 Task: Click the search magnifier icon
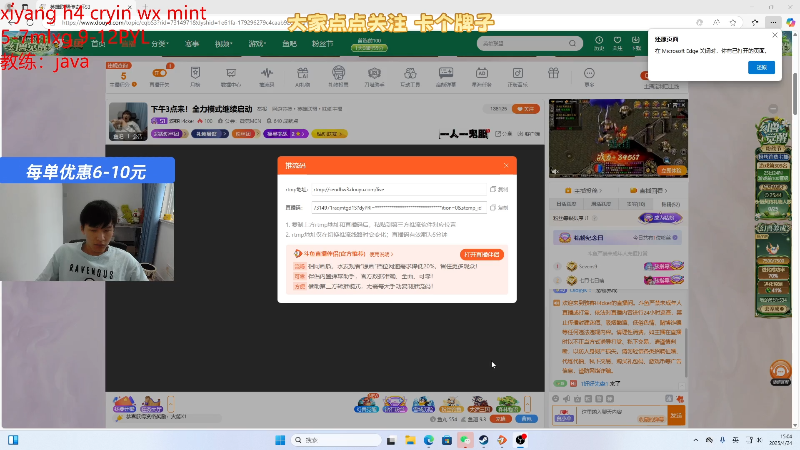pyautogui.click(x=572, y=43)
